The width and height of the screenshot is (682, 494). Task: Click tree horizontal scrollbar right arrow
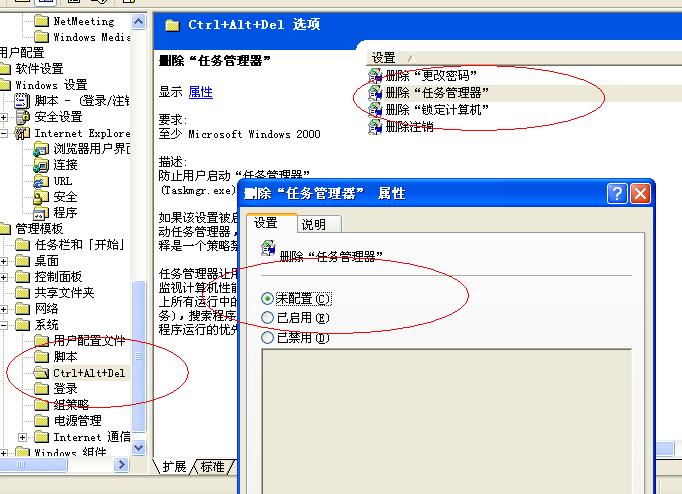(x=121, y=465)
